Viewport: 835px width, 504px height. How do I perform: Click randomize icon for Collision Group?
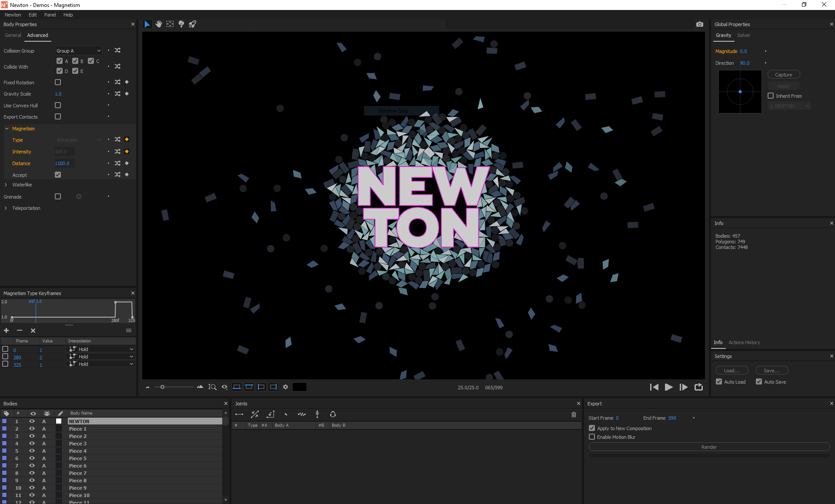(117, 50)
